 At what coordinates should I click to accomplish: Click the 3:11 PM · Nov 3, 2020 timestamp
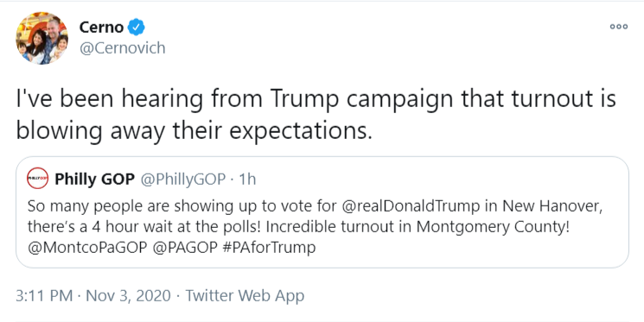[93, 295]
